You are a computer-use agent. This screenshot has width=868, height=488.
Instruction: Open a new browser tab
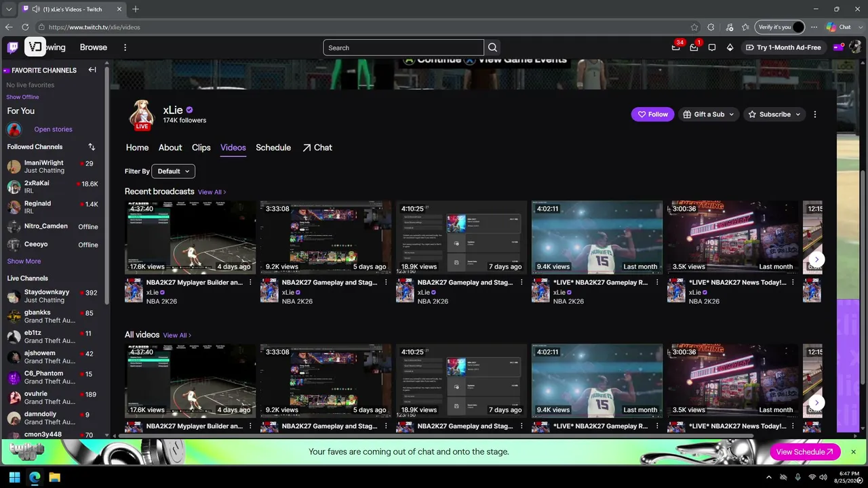(136, 9)
